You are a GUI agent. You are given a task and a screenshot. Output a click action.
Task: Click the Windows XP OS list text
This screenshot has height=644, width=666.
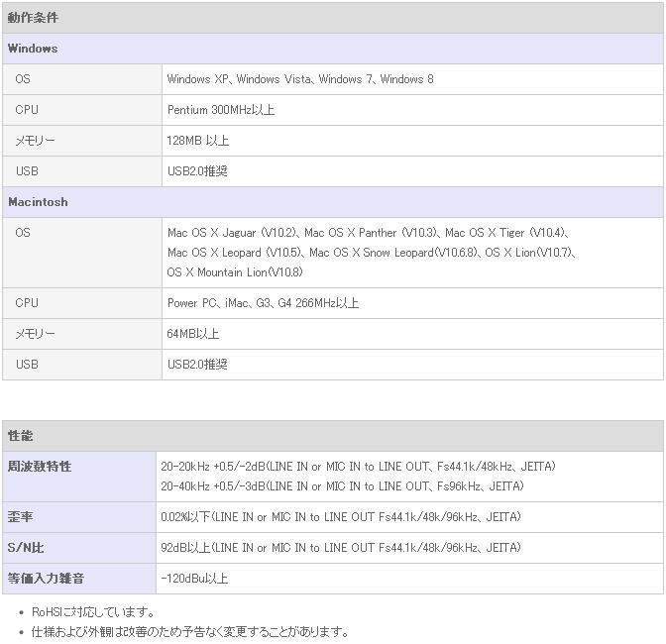(x=300, y=79)
